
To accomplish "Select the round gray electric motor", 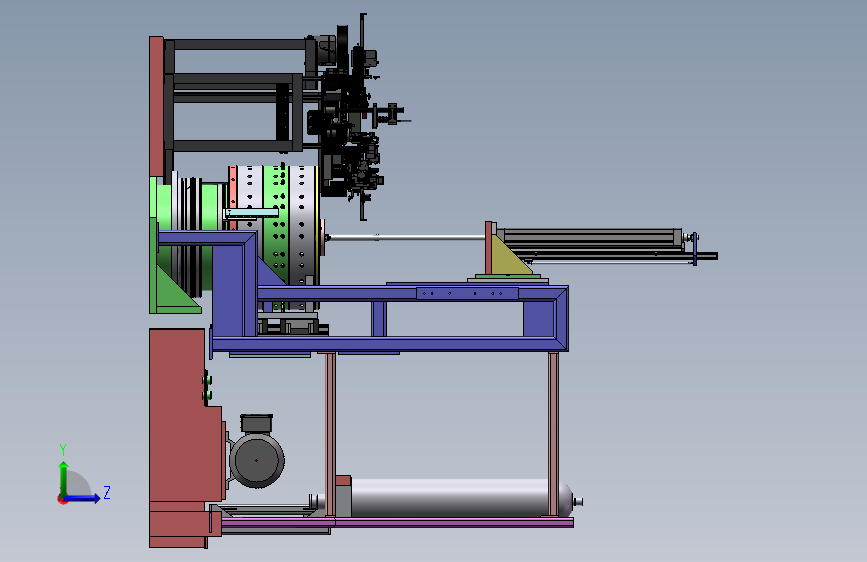I will (257, 460).
